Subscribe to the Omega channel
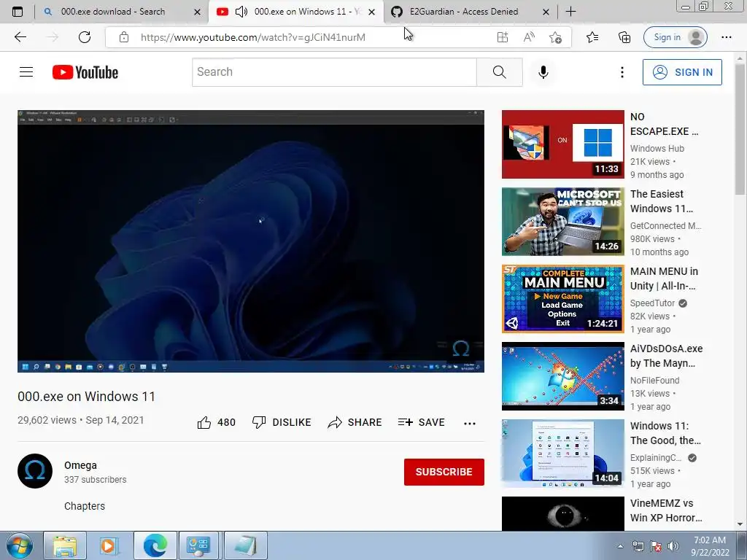The width and height of the screenshot is (747, 560). click(x=444, y=472)
